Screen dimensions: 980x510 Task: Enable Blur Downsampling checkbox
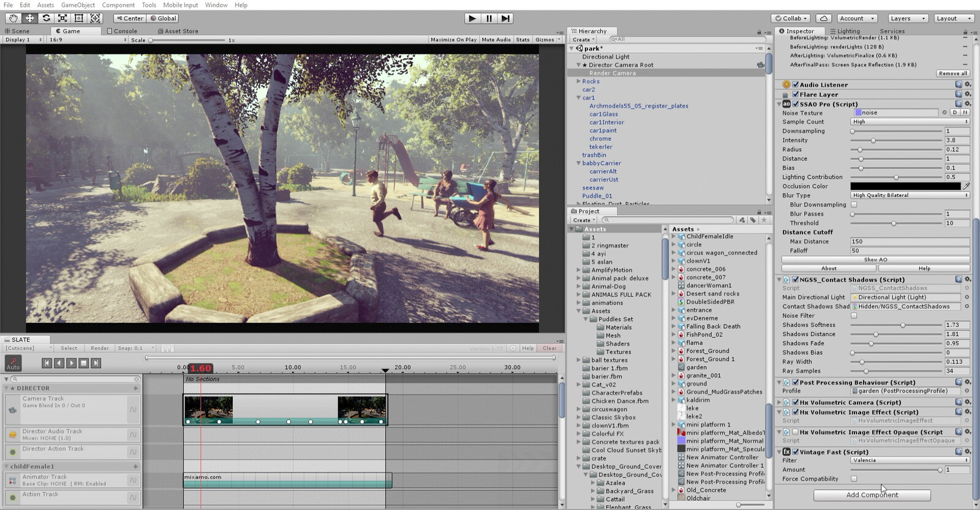(854, 204)
